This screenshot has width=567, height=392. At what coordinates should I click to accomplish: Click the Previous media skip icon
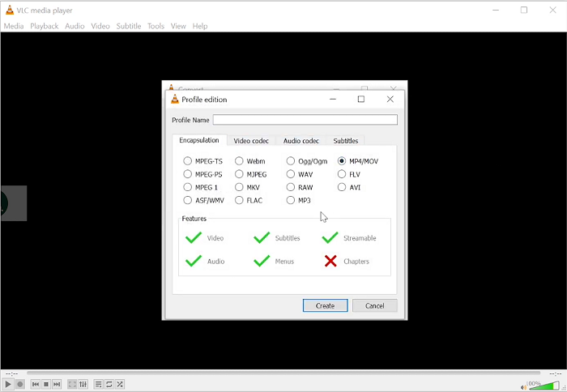[36, 384]
